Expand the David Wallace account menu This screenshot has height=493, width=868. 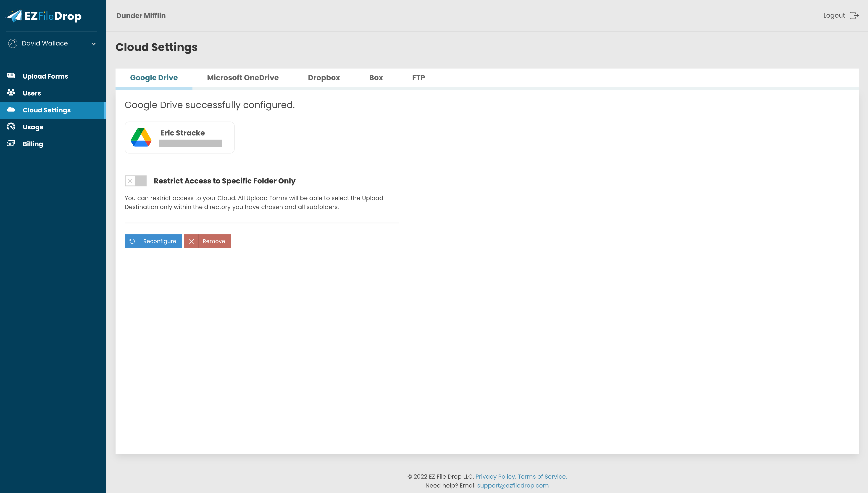(94, 43)
